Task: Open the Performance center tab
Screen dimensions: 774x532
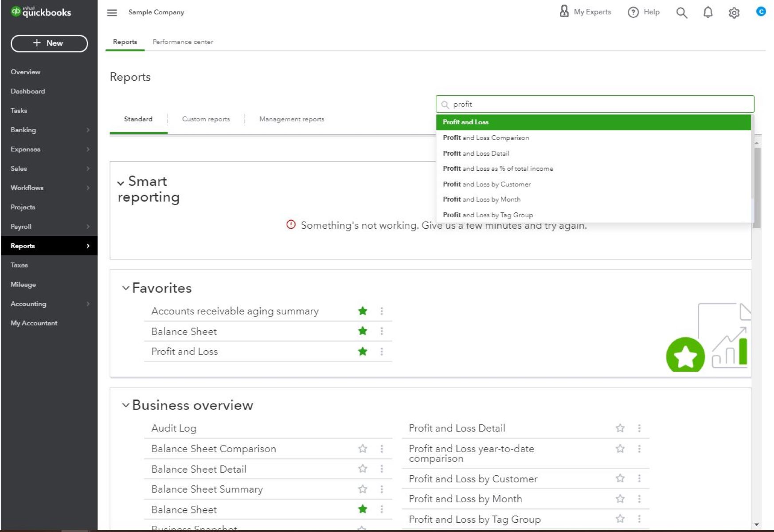Action: click(183, 42)
